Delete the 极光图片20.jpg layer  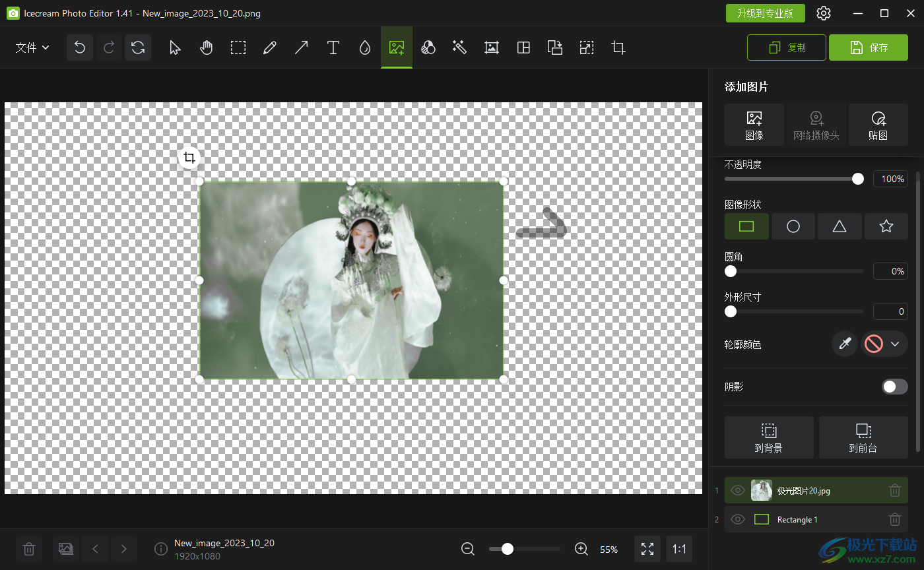895,490
